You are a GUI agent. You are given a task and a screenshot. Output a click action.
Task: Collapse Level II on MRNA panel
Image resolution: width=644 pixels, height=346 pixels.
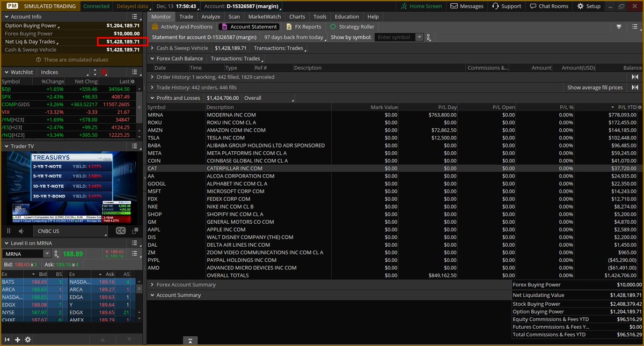coord(6,243)
